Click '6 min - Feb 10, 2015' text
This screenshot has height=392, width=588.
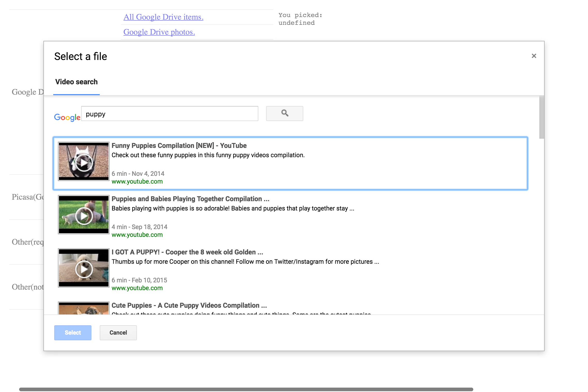(x=140, y=280)
